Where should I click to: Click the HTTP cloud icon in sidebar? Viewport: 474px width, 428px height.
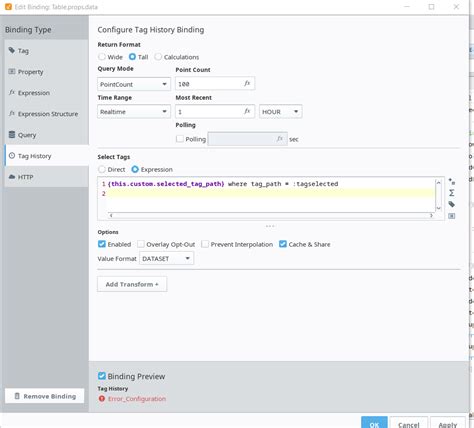click(12, 176)
